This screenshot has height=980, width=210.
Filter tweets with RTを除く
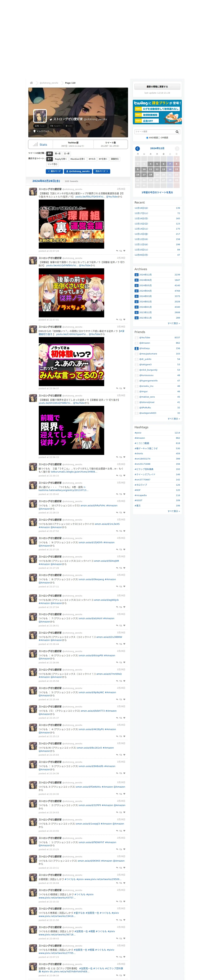click(x=103, y=159)
